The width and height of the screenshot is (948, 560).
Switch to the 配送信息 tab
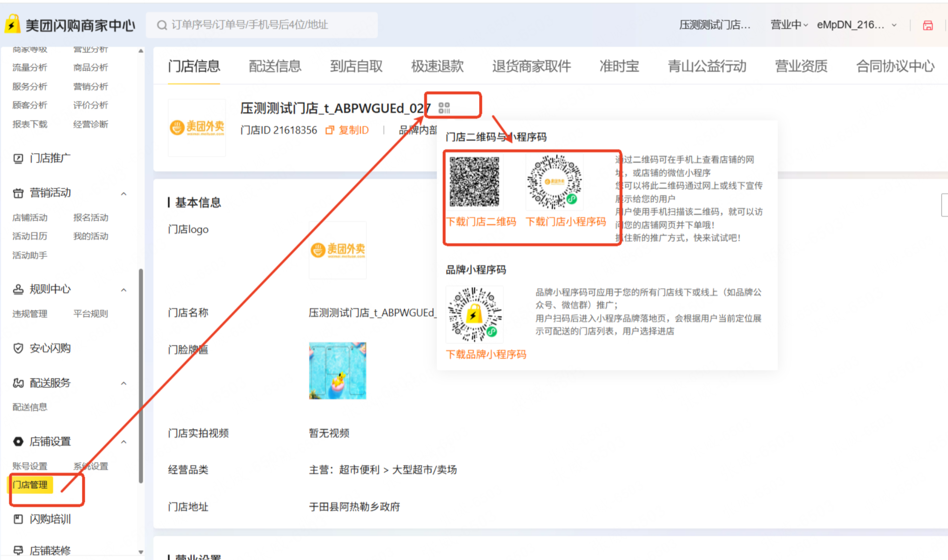pyautogui.click(x=275, y=66)
